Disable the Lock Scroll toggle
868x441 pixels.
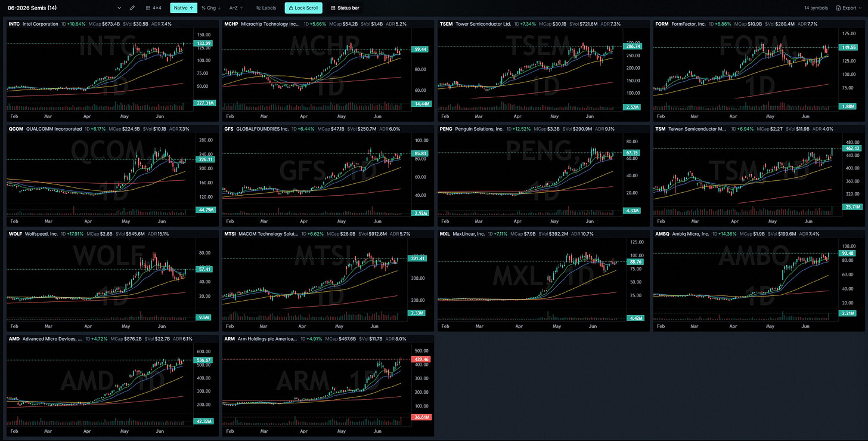click(303, 8)
